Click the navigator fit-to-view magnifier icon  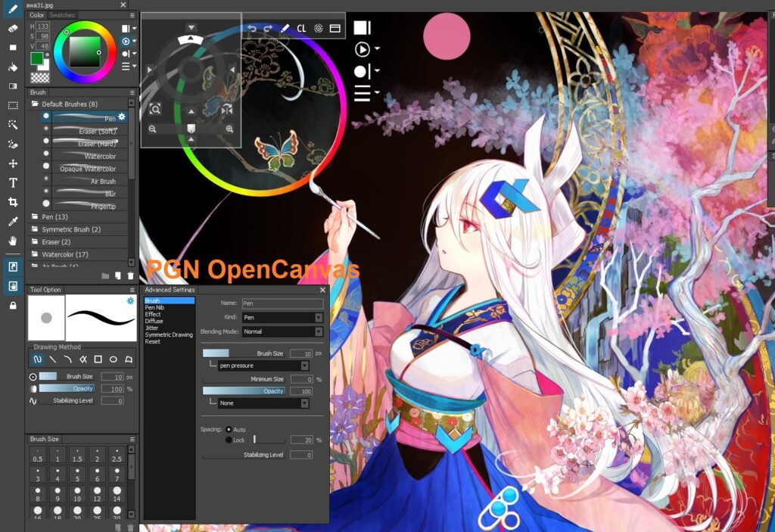coord(154,109)
